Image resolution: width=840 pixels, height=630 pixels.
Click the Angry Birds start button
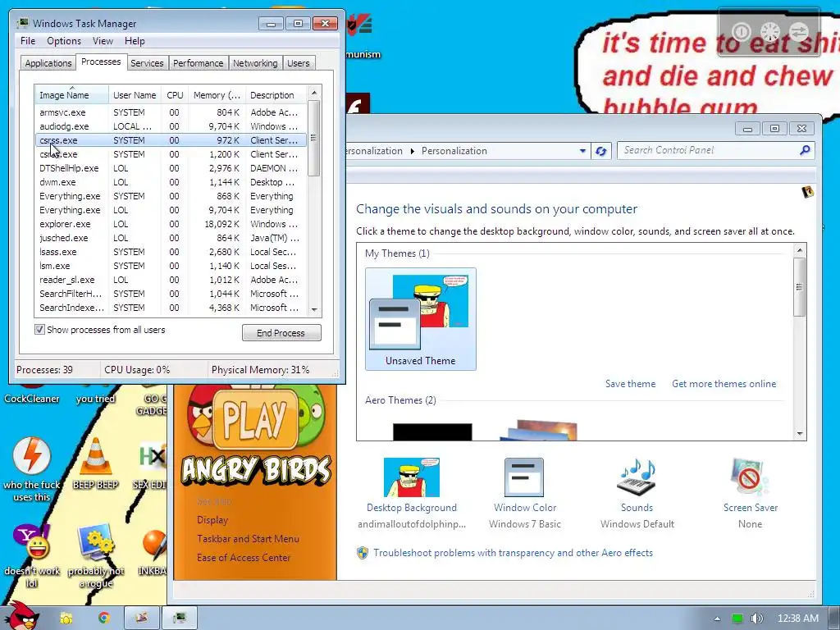click(x=21, y=616)
